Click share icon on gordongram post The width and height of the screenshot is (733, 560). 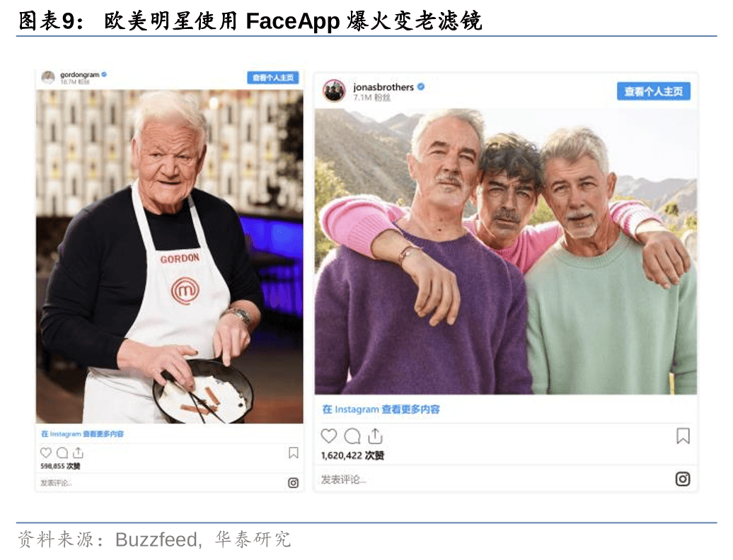point(78,453)
